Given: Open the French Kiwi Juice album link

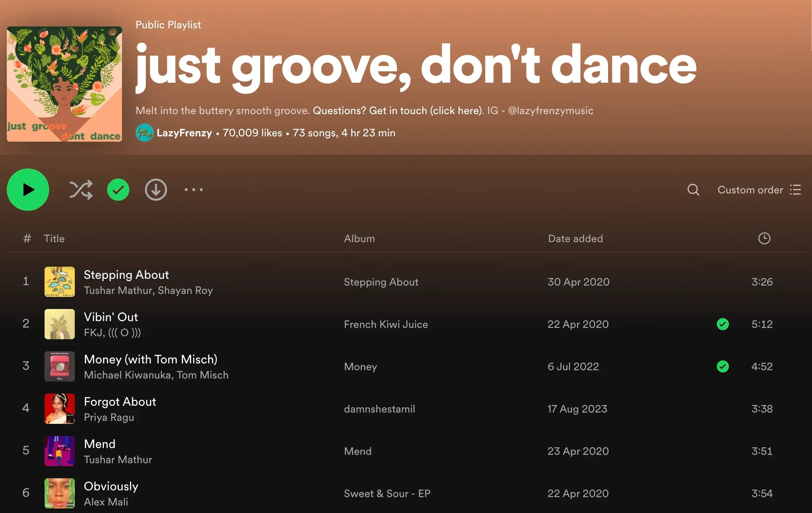Looking at the screenshot, I should pyautogui.click(x=386, y=324).
